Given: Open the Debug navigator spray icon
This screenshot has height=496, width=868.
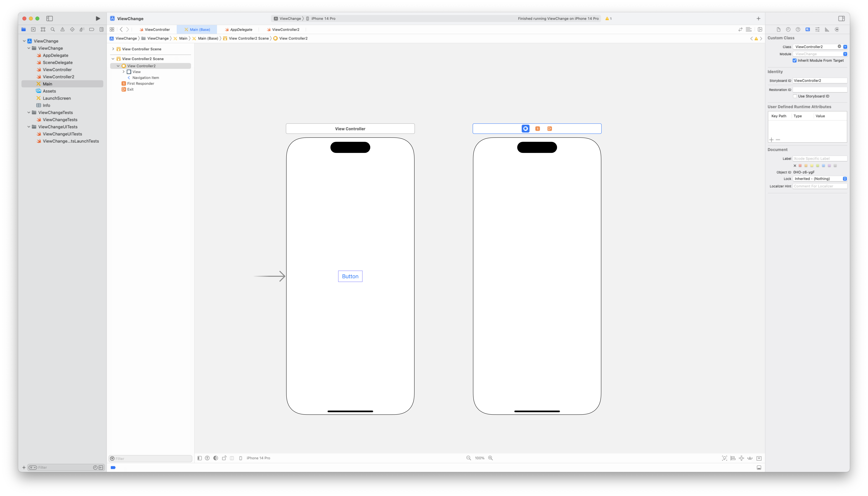Looking at the screenshot, I should click(x=82, y=29).
